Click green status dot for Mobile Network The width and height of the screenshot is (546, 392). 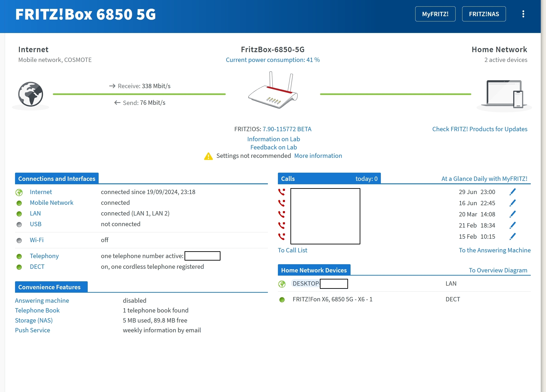click(19, 203)
